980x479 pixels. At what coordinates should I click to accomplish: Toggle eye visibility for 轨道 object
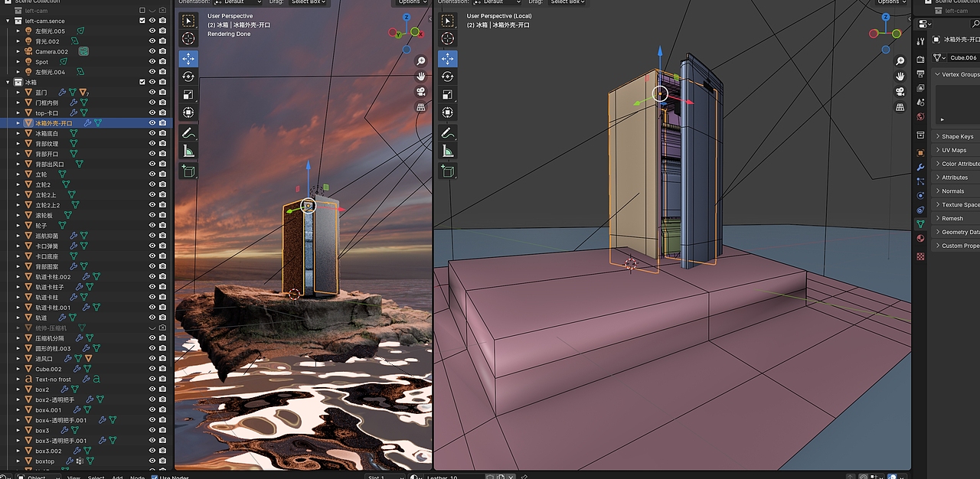[x=152, y=318]
